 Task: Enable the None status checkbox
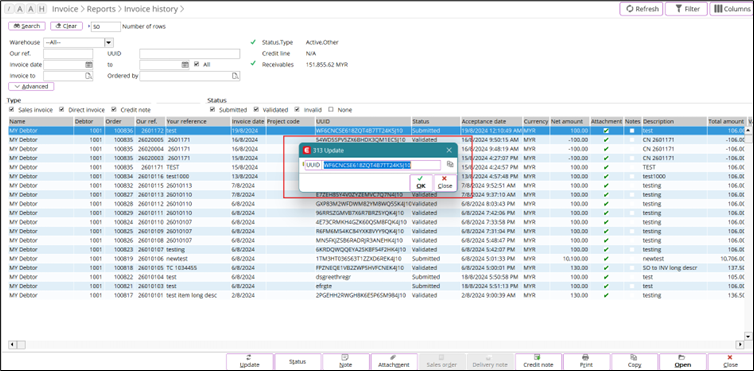(331, 110)
